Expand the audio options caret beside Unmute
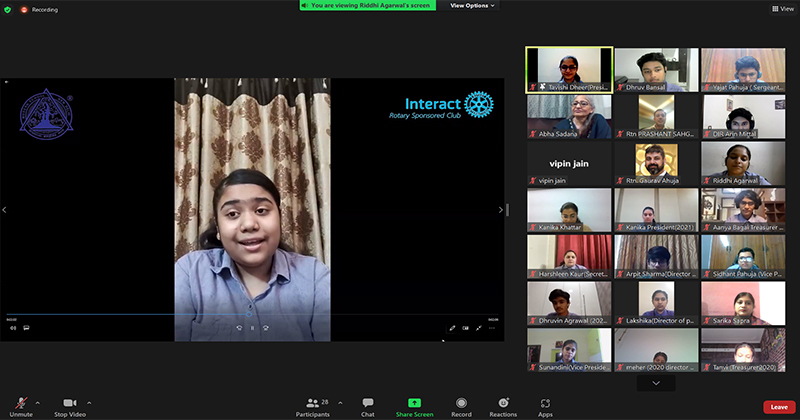Viewport: 800px width, 420px height. point(43,401)
